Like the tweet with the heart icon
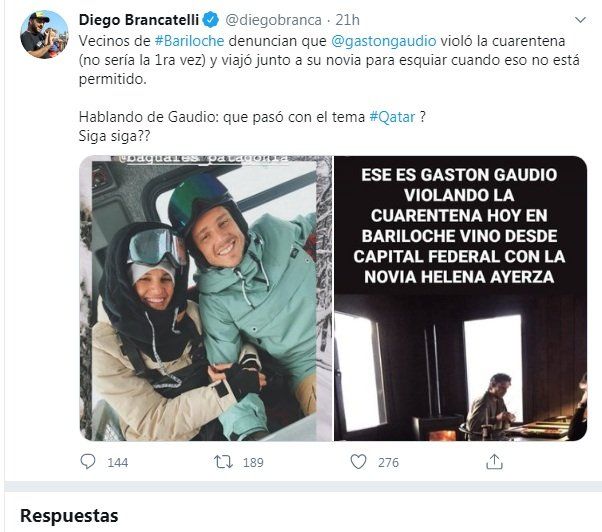602x532 pixels. [358, 462]
